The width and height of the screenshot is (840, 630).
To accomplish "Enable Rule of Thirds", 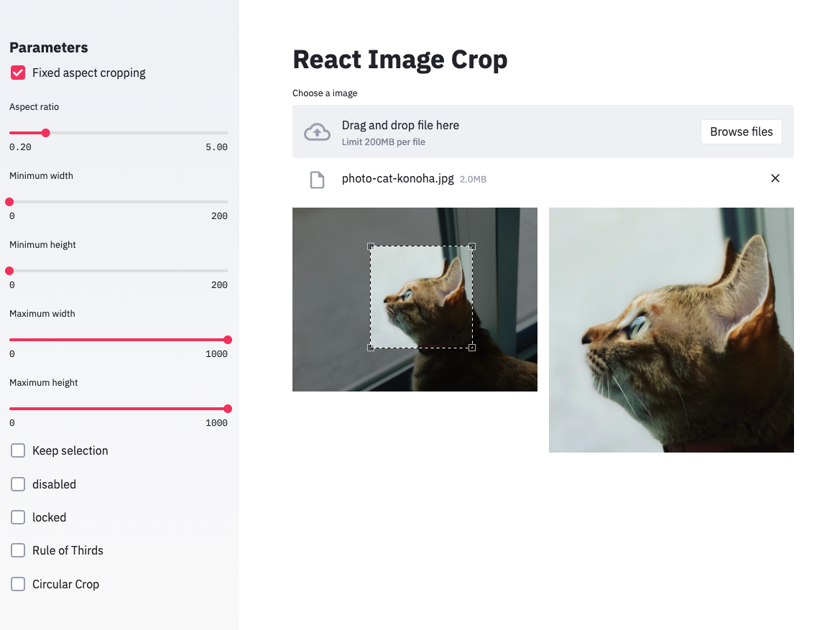I will (18, 550).
